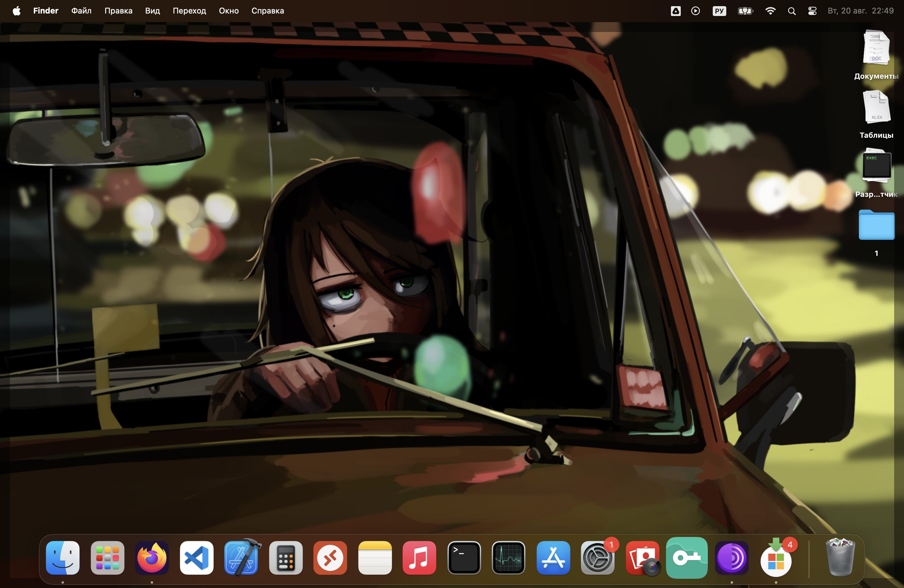Open System Settings with update badge
This screenshot has height=588, width=904.
(x=597, y=557)
